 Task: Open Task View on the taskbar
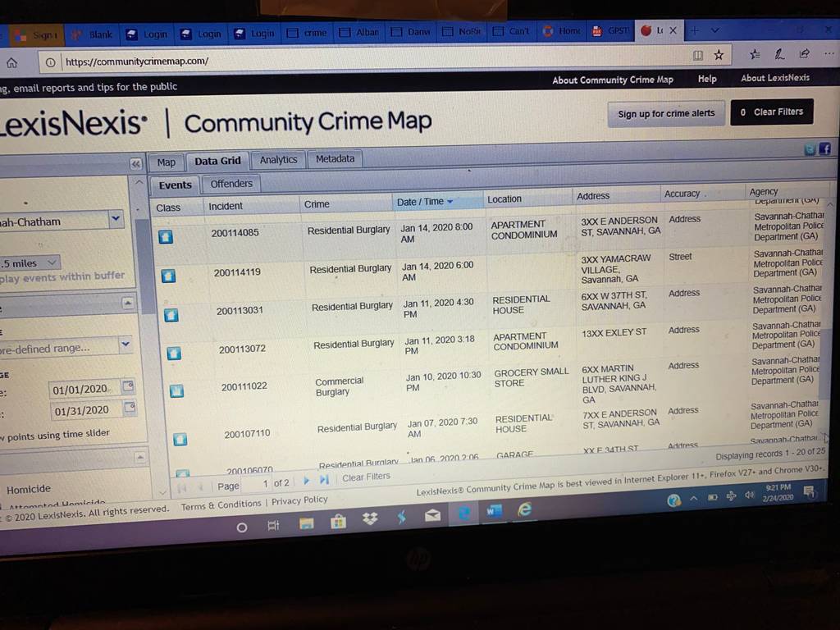click(x=273, y=526)
